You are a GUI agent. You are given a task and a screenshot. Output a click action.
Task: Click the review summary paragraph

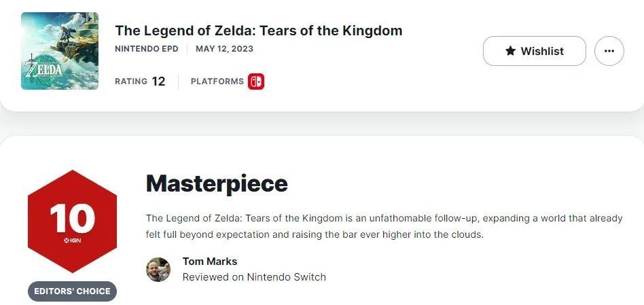(384, 226)
